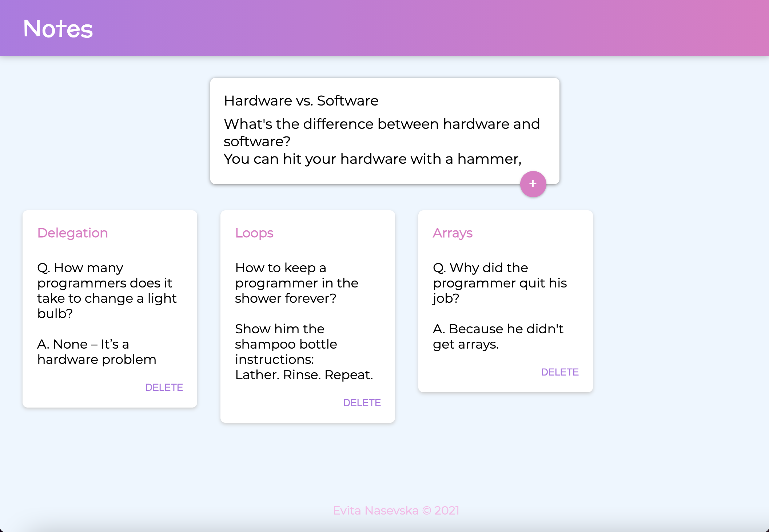The height and width of the screenshot is (532, 769).
Task: Click 'Lather. Rinse. Repeat.' text
Action: point(304,375)
